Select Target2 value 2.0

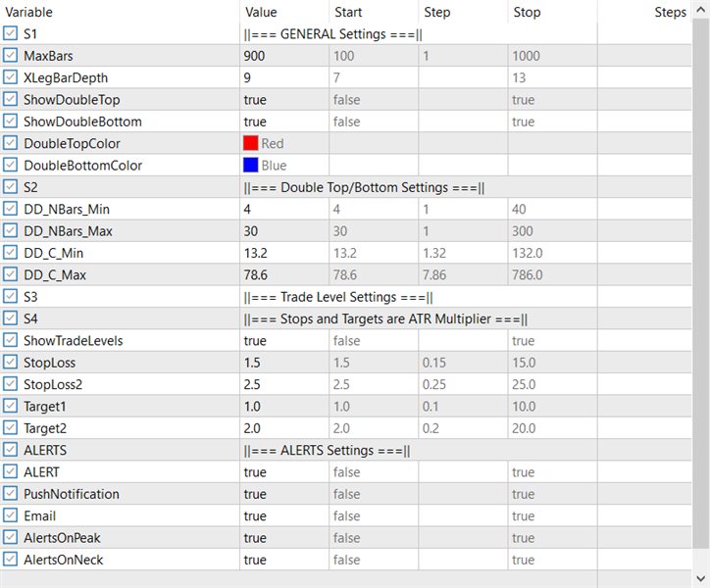pyautogui.click(x=252, y=427)
